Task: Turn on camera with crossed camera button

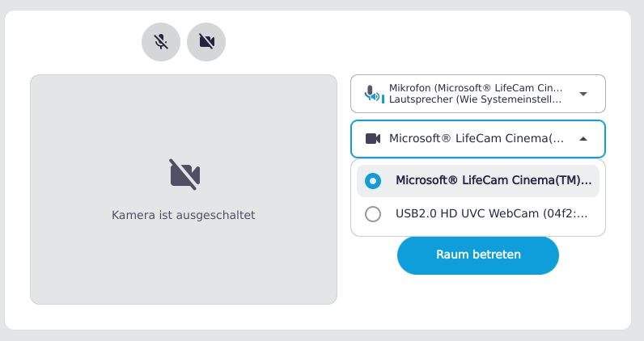Action: (206, 42)
